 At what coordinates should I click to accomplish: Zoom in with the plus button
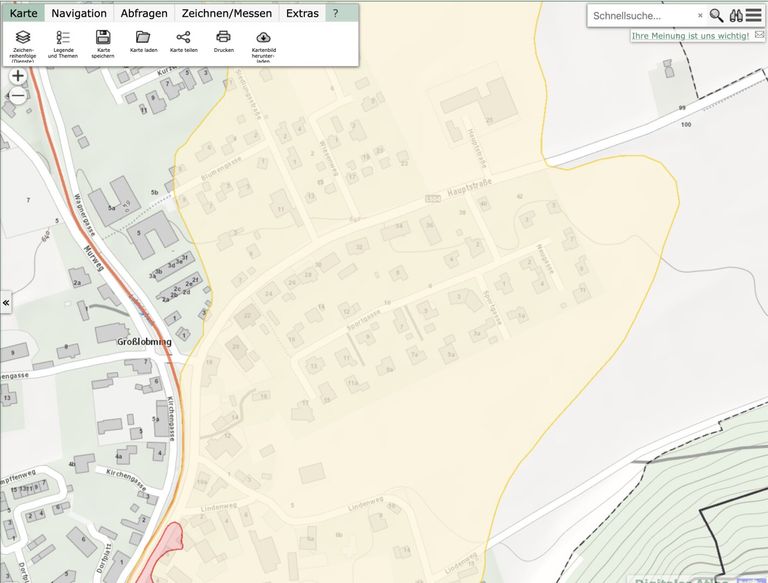click(x=17, y=76)
